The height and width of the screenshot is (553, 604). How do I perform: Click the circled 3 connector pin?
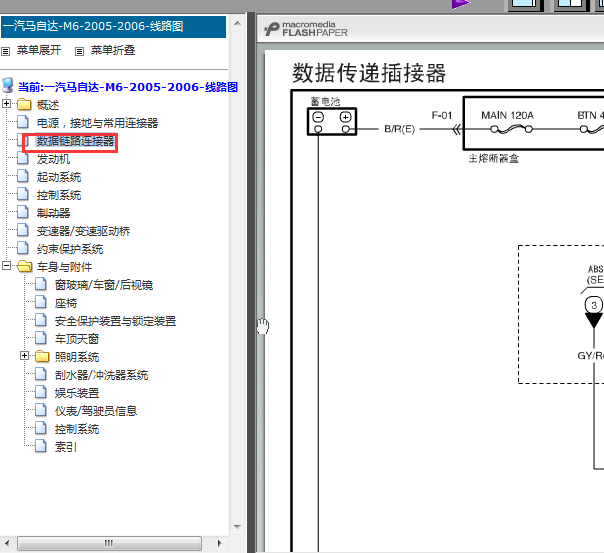594,305
